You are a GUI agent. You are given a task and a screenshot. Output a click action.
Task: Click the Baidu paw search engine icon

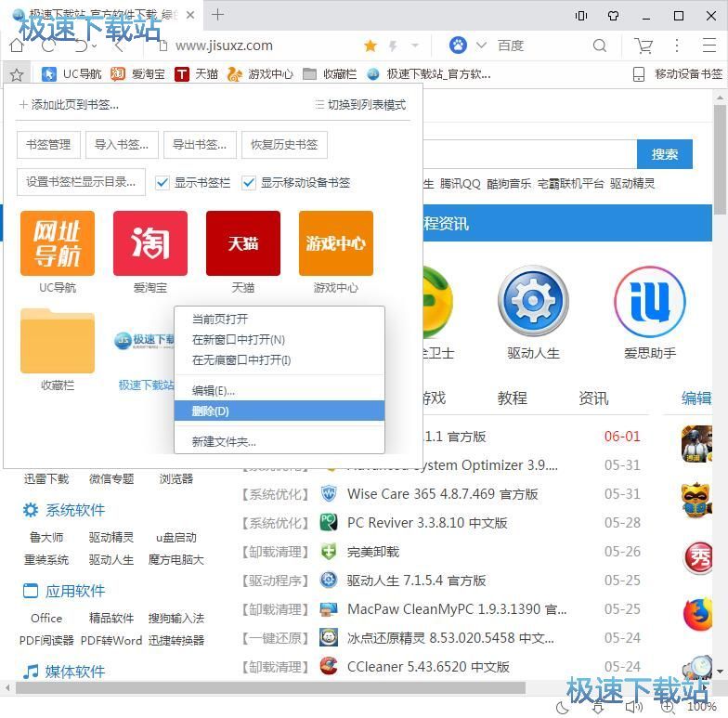pos(458,46)
